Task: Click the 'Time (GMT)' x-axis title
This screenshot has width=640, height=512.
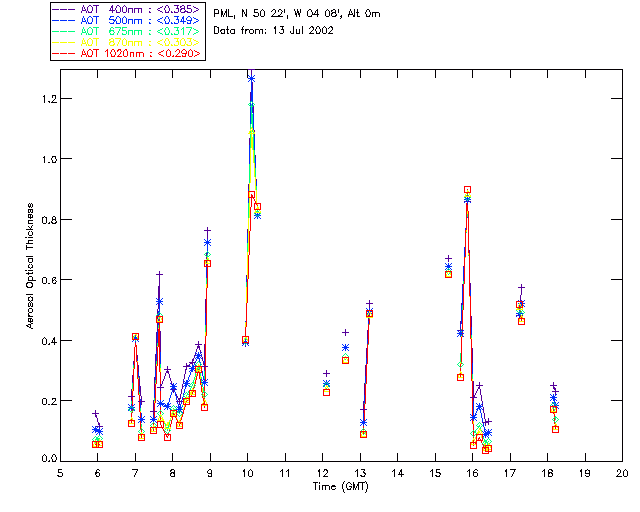Action: pyautogui.click(x=340, y=487)
